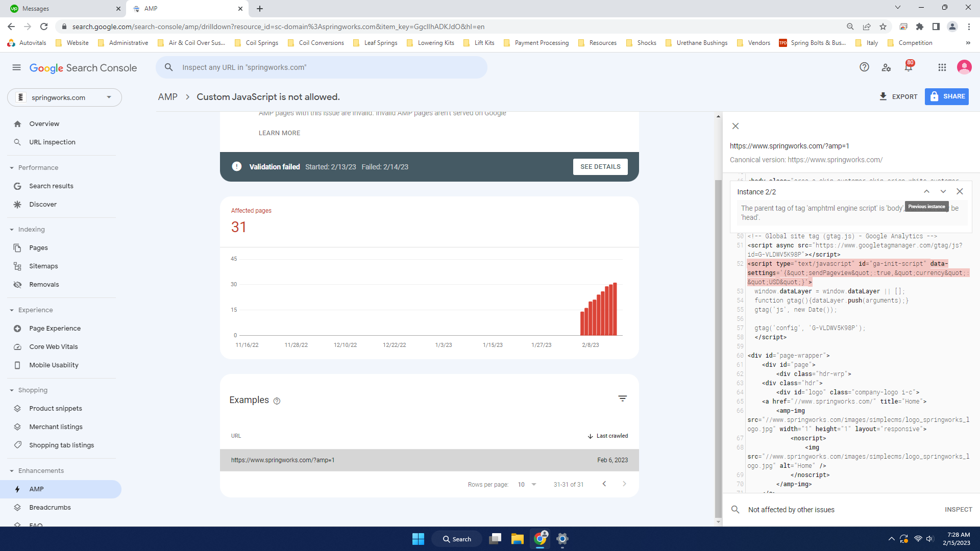The width and height of the screenshot is (980, 551).
Task: Open Core Web Vitals report
Action: [x=54, y=347]
